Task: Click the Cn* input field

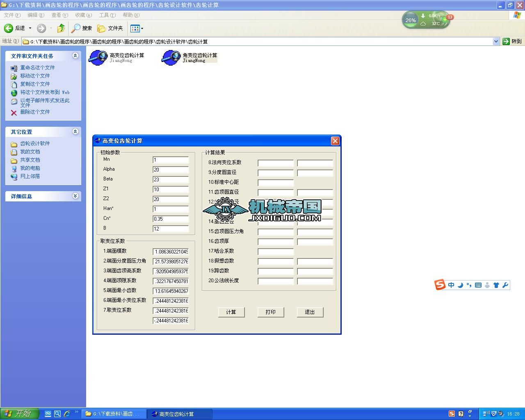Action: point(171,219)
